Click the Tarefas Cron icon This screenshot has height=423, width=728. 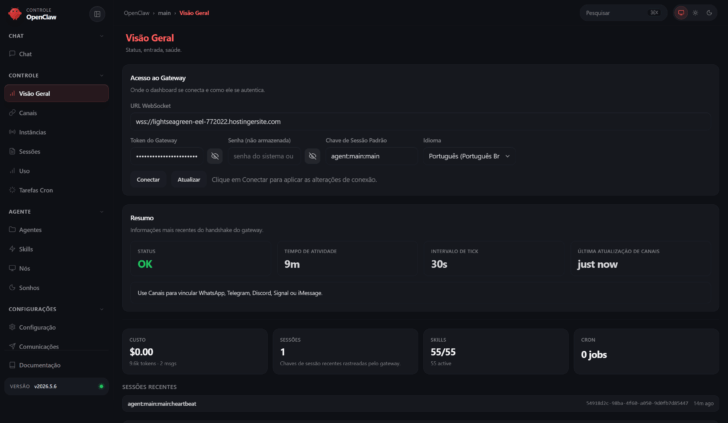click(x=12, y=190)
